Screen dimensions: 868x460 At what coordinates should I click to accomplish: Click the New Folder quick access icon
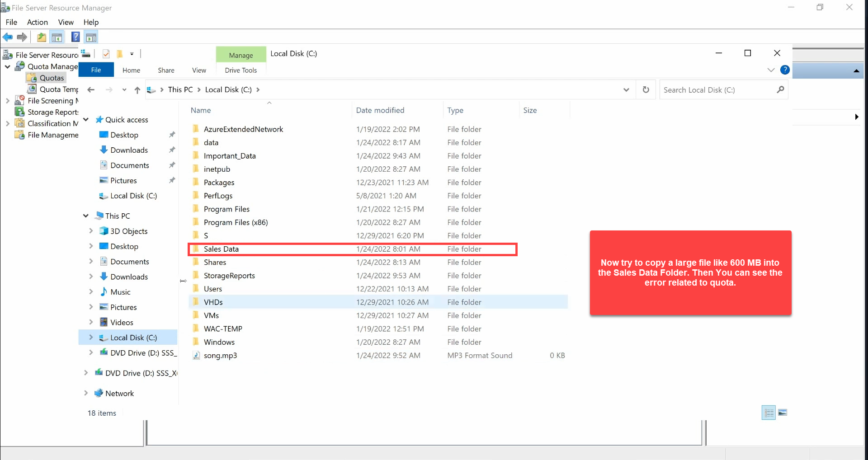coord(119,54)
